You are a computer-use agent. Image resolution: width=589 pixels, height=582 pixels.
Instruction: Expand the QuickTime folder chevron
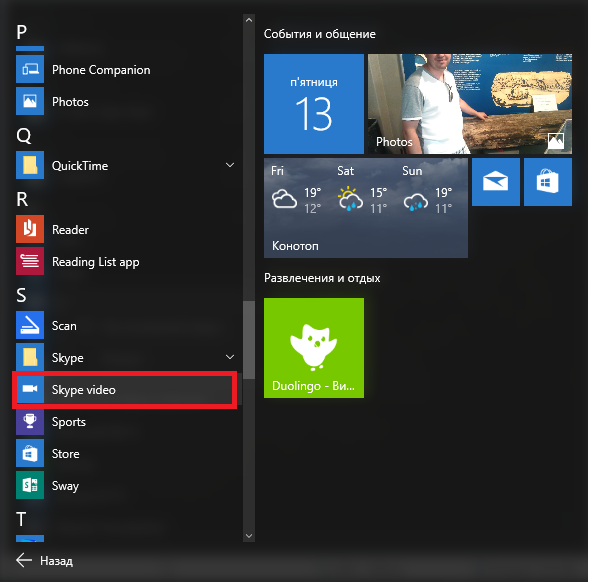(230, 165)
